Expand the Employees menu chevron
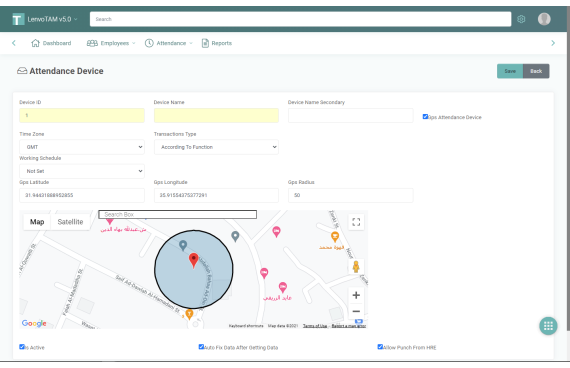Viewport: 570px width, 368px height. (x=134, y=43)
